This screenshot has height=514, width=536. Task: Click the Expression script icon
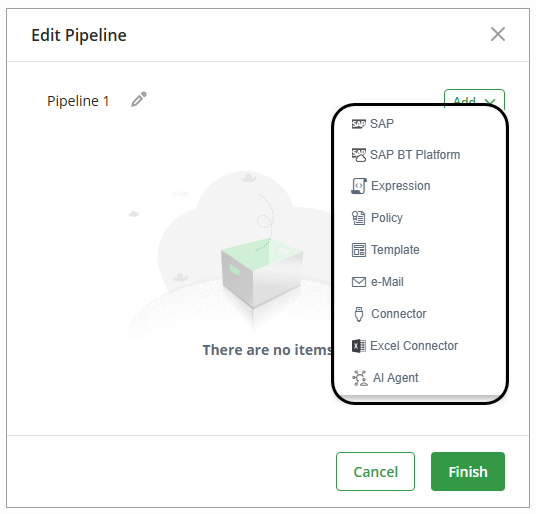click(359, 186)
